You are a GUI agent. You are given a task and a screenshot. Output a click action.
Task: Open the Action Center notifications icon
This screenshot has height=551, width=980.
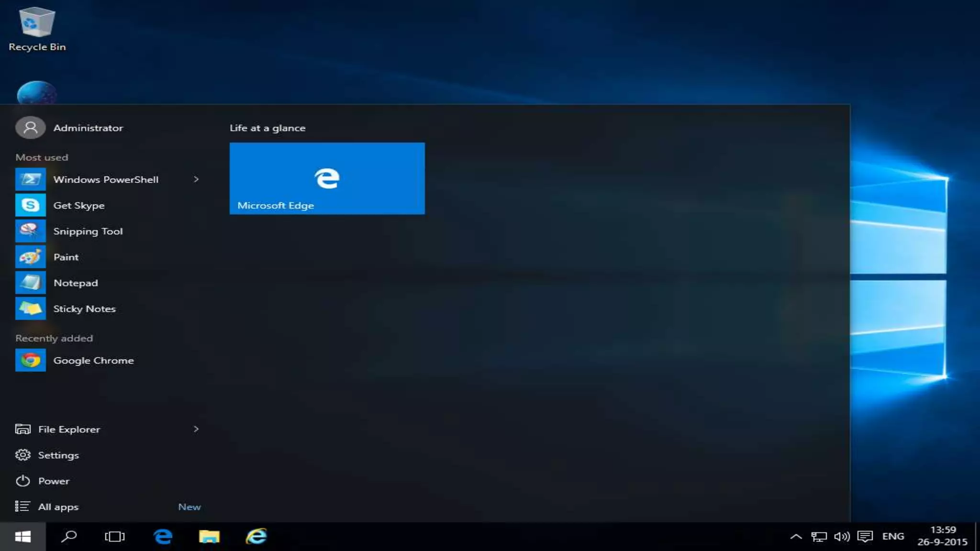coord(865,537)
